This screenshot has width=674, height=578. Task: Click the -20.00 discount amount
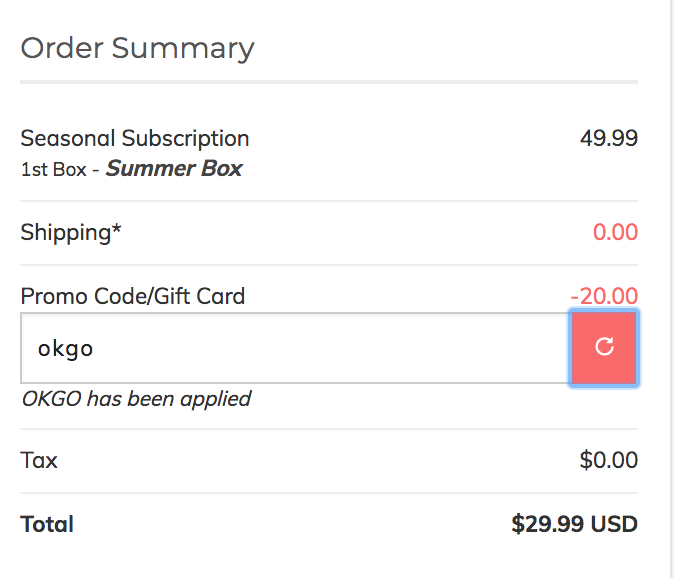click(604, 296)
